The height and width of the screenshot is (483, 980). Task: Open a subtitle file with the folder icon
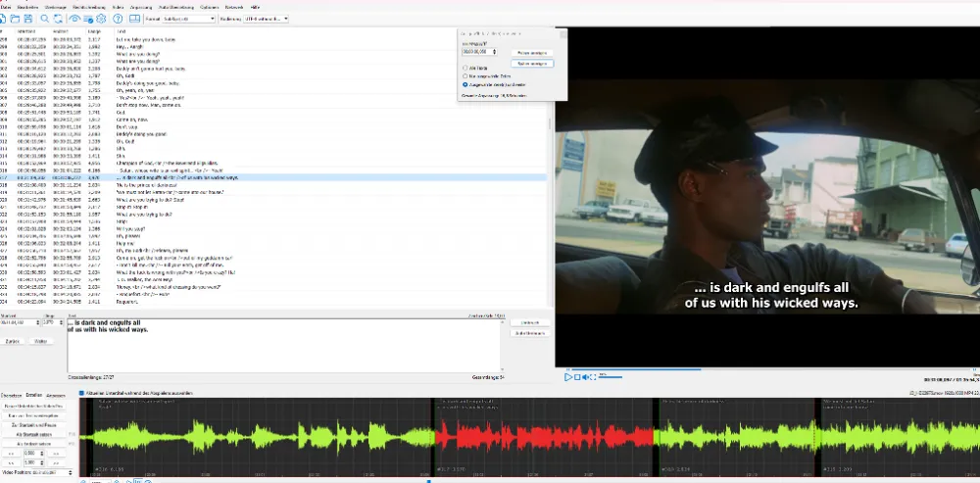click(x=16, y=19)
